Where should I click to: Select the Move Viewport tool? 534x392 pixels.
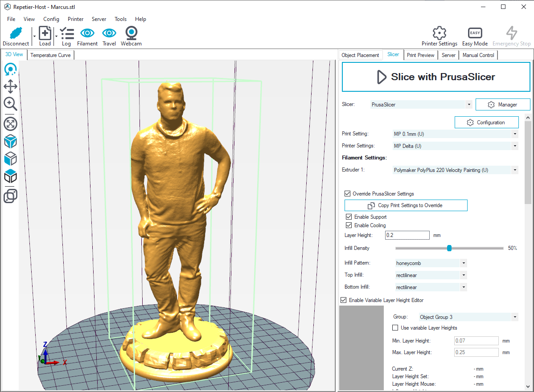click(10, 86)
